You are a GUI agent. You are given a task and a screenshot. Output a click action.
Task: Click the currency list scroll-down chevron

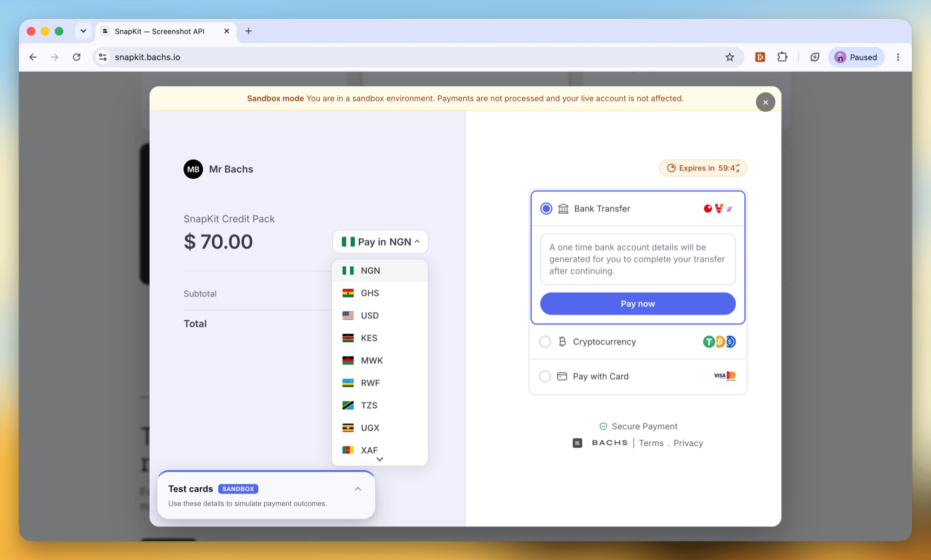380,459
